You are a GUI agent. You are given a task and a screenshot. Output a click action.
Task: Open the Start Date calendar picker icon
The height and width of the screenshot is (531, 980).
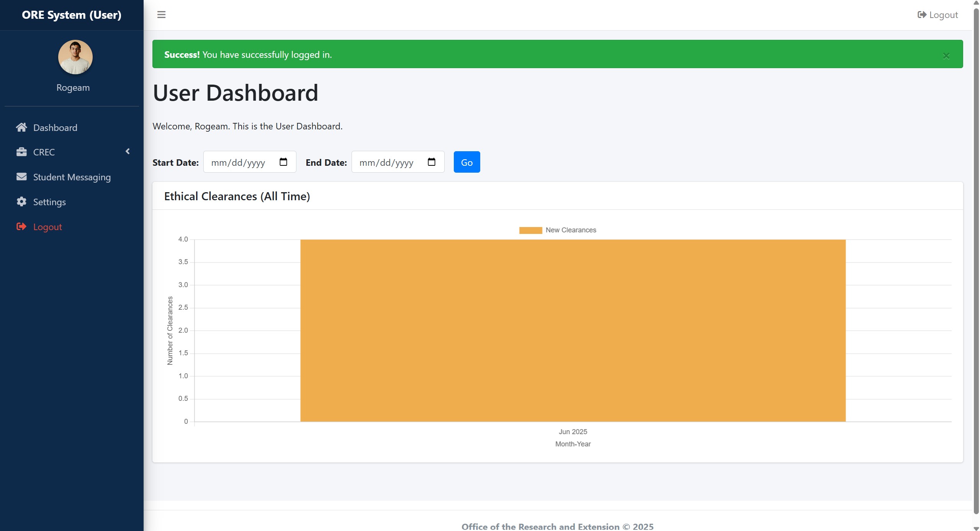point(283,162)
